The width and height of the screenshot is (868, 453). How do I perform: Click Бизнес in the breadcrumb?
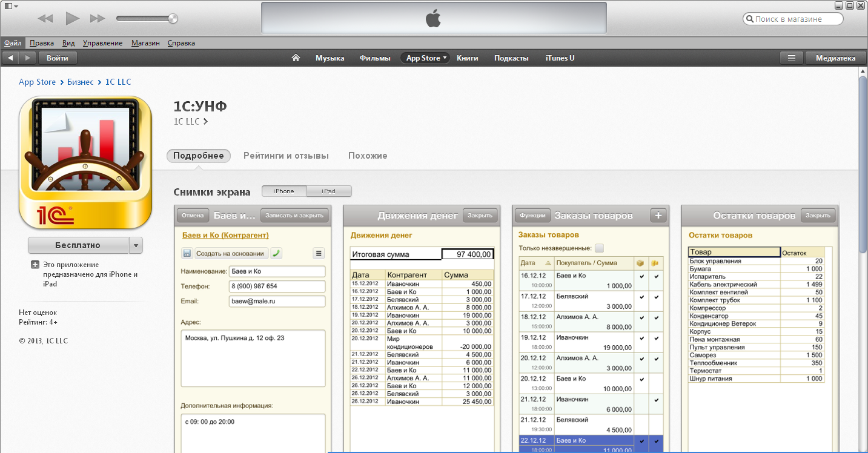(80, 82)
